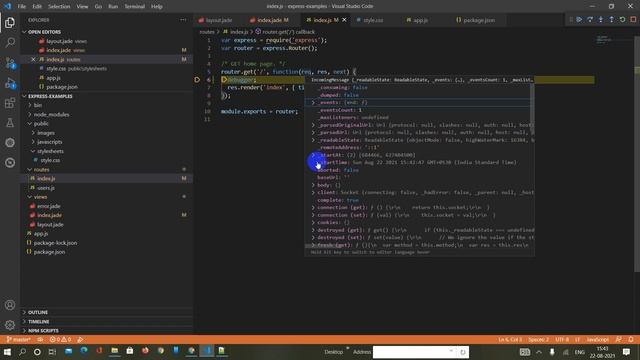640x360 pixels.
Task: Collapse the views folder
Action: point(30,197)
